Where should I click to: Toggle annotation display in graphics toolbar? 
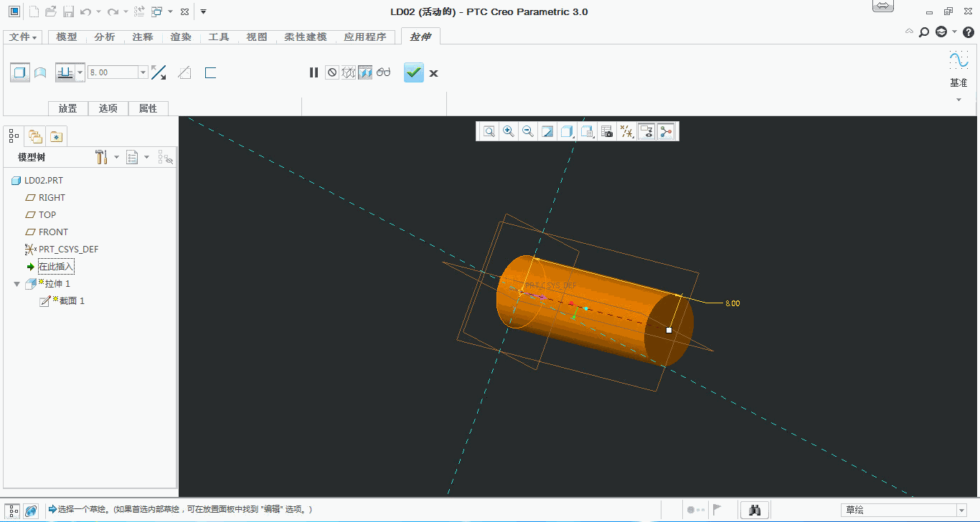click(x=646, y=131)
